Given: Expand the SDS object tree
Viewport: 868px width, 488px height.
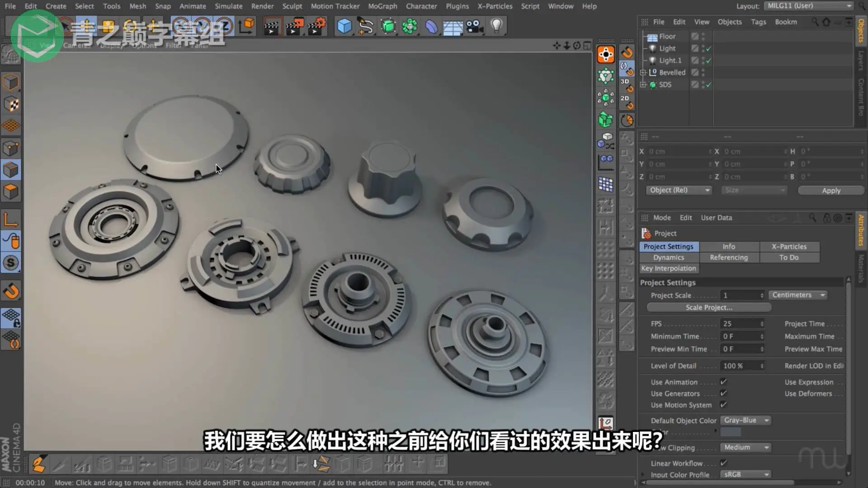Looking at the screenshot, I should tap(643, 84).
